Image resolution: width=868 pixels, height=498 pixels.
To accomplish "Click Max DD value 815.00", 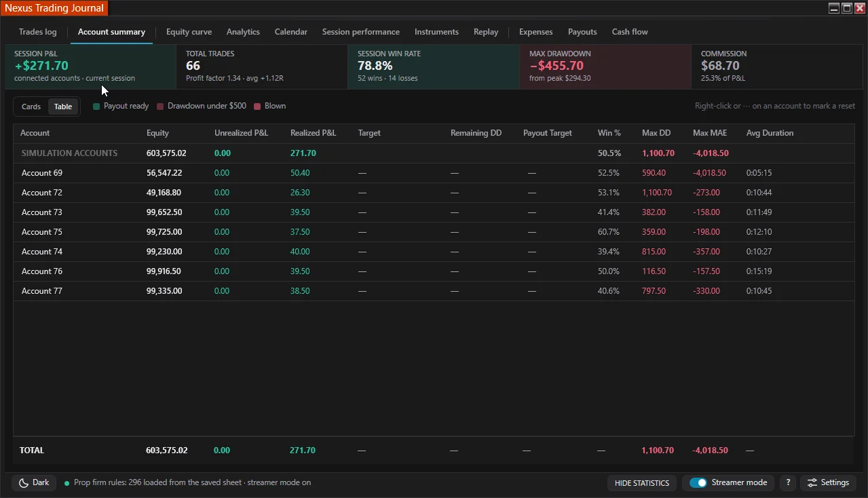I will click(x=654, y=252).
